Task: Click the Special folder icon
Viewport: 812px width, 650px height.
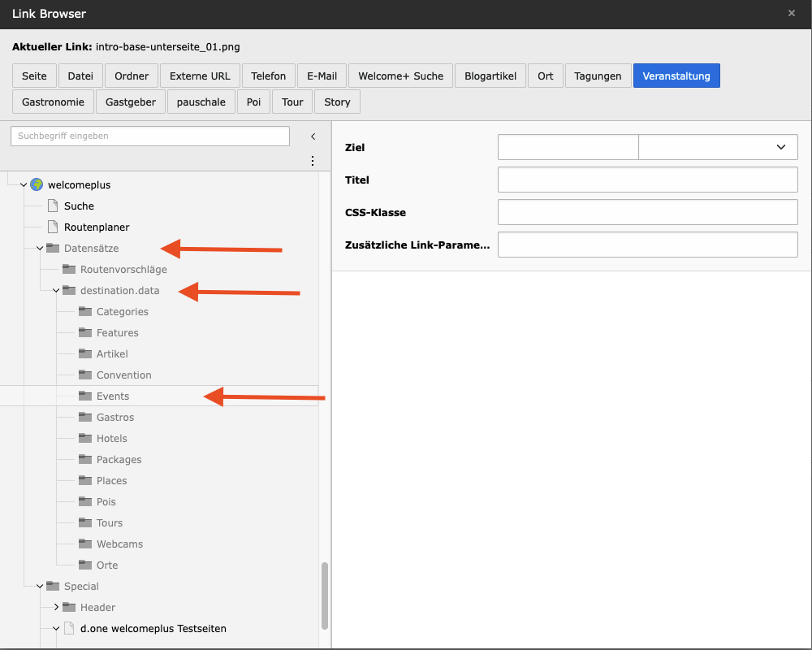Action: 53,586
